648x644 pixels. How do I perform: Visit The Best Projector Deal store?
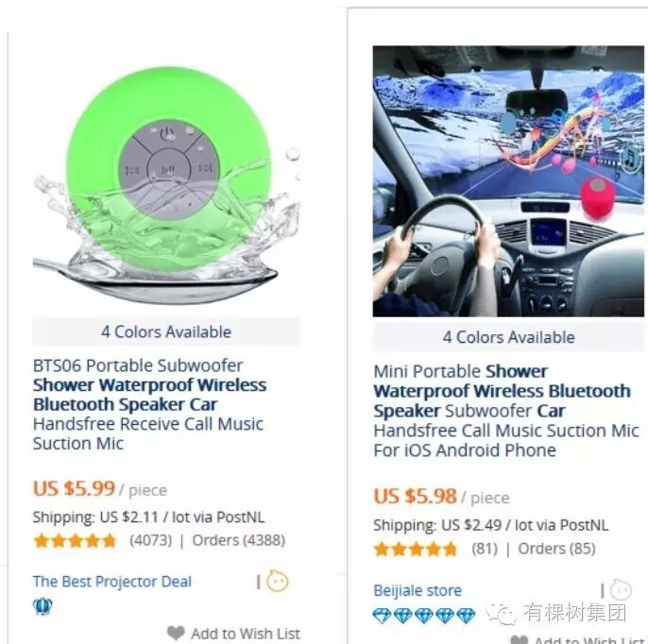coord(112,582)
